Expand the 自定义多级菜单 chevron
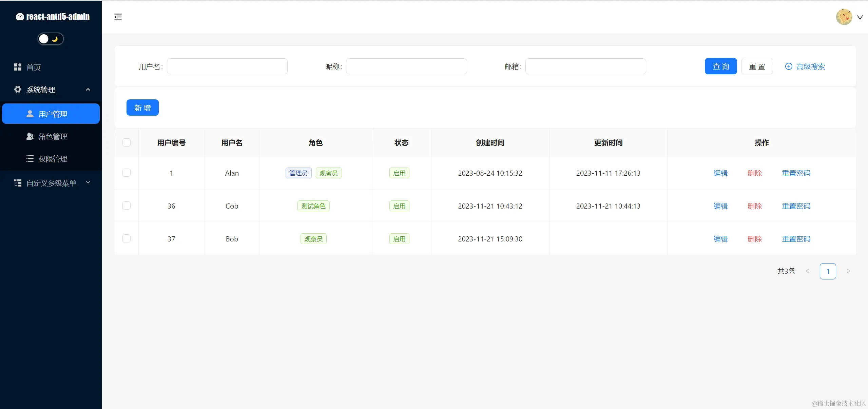Image resolution: width=868 pixels, height=409 pixels. coord(88,182)
